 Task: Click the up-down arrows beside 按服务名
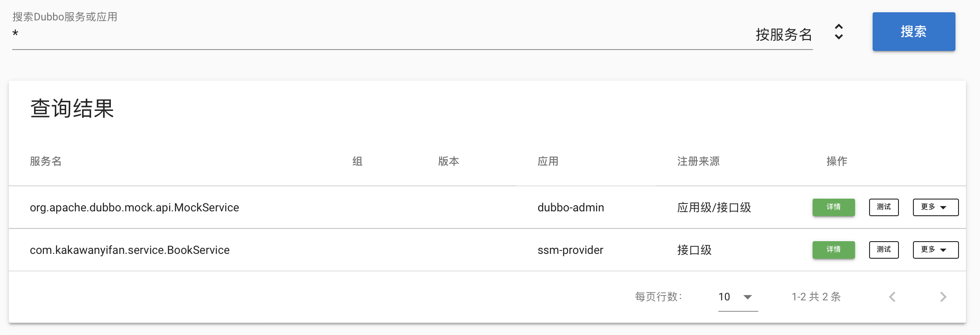(838, 32)
